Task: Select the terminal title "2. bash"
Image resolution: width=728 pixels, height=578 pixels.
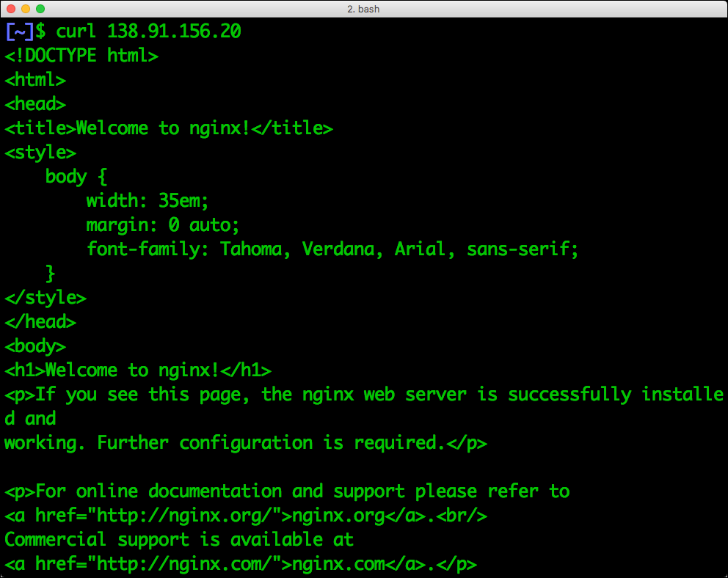Action: [364, 8]
